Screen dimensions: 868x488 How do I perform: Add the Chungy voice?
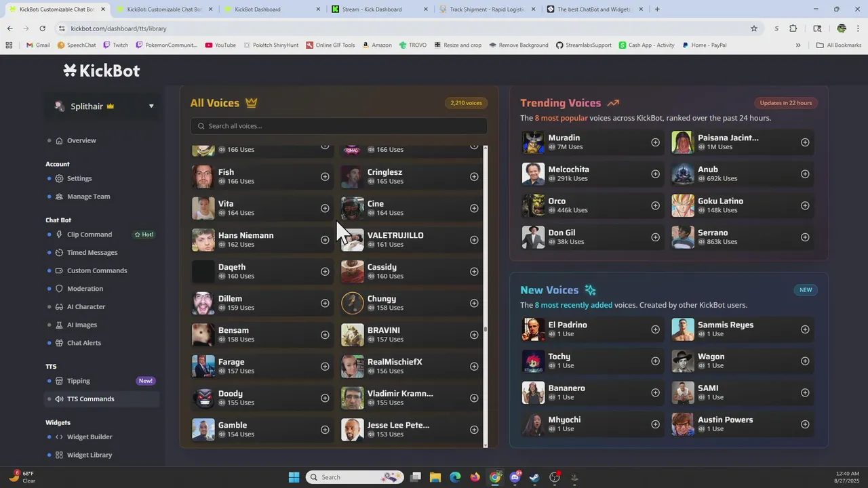point(474,303)
